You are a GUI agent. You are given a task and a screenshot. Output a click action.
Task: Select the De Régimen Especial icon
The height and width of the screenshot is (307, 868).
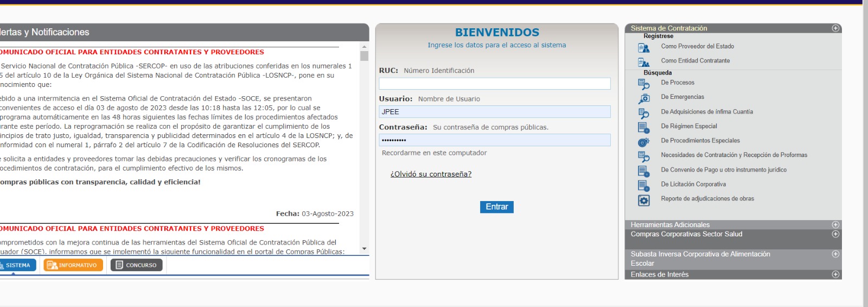tap(643, 128)
